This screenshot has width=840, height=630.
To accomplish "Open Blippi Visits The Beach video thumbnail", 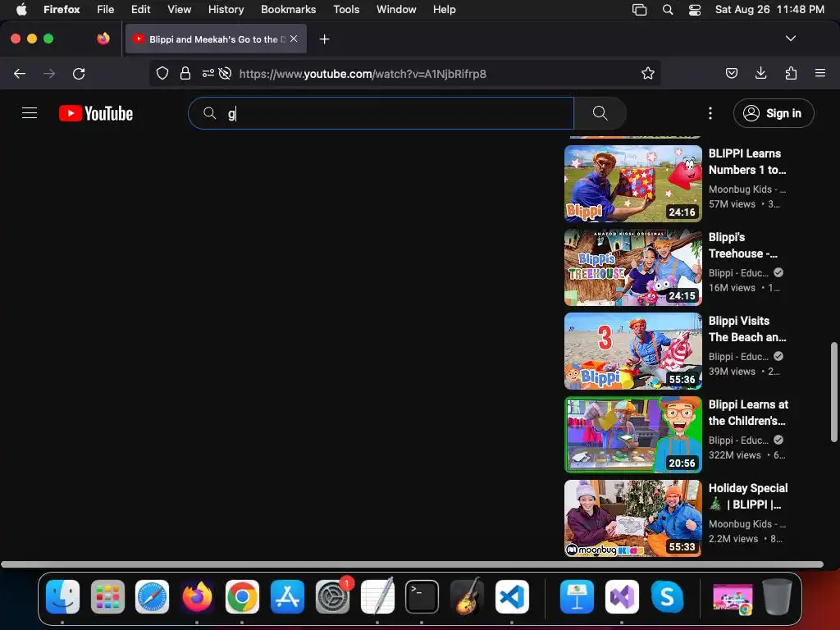I will (x=633, y=351).
